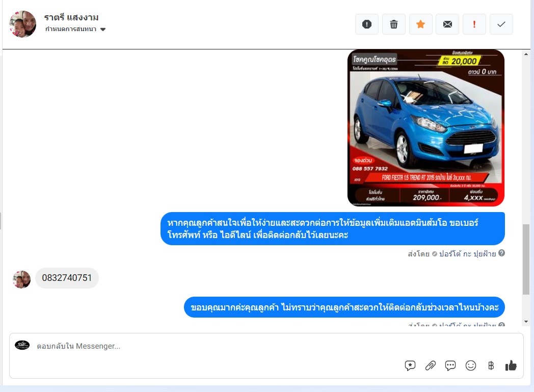The height and width of the screenshot is (392, 534).
Task: Open instant reply speech bubble icon
Action: (450, 365)
